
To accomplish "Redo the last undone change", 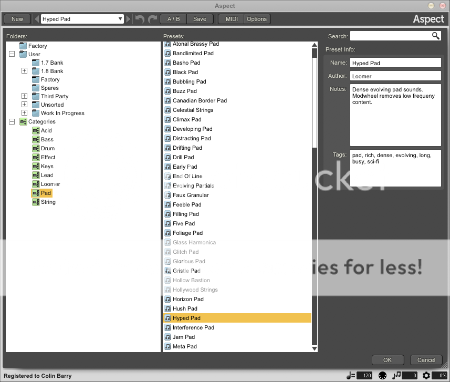I will point(153,19).
